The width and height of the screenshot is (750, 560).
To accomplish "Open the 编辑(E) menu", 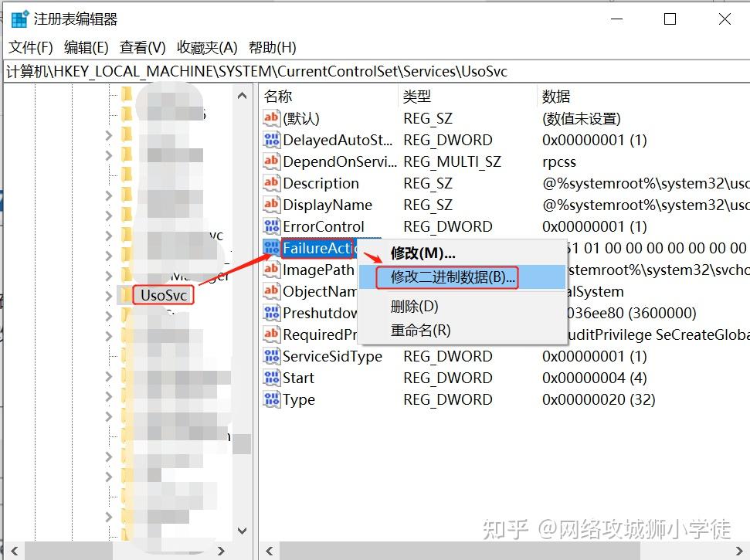I will [x=86, y=47].
